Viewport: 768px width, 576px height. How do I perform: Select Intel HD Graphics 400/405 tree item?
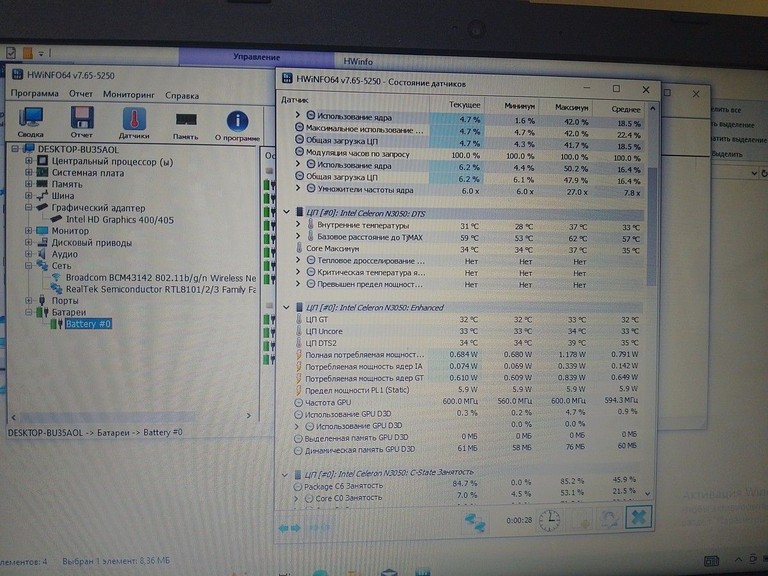[120, 219]
